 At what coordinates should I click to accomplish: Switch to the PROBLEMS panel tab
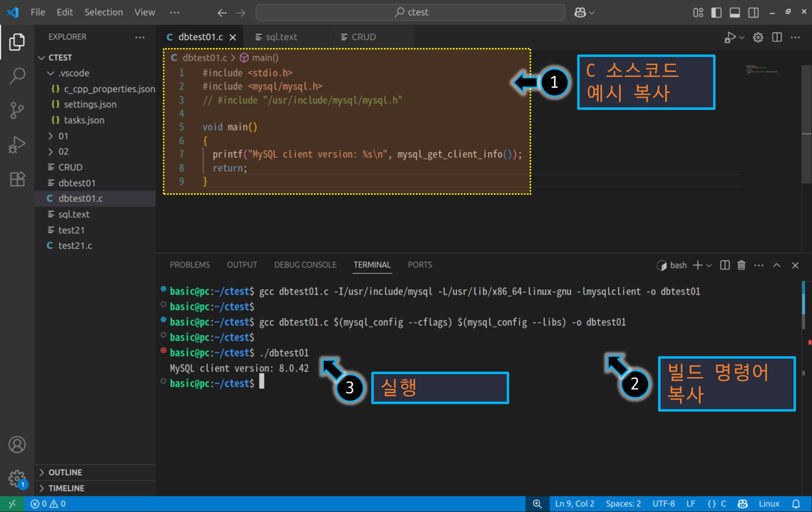(x=190, y=265)
